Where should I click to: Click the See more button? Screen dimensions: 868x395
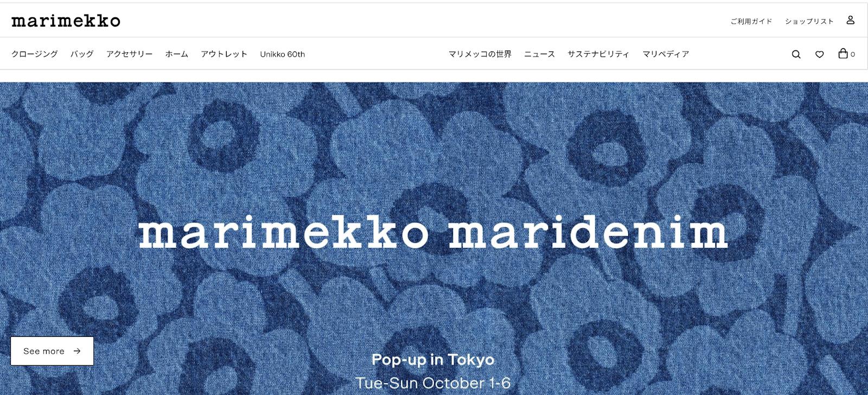[52, 351]
